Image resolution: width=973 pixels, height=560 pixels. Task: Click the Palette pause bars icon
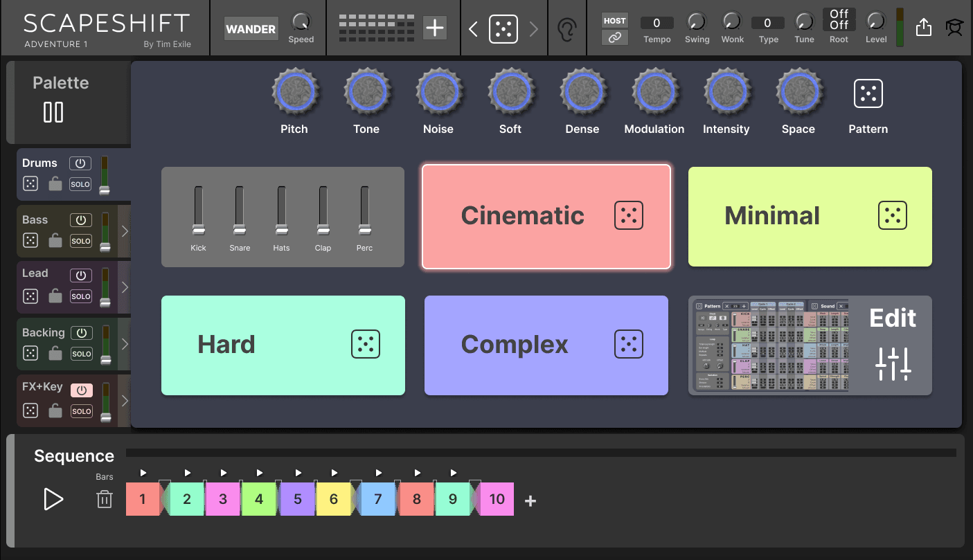(53, 112)
